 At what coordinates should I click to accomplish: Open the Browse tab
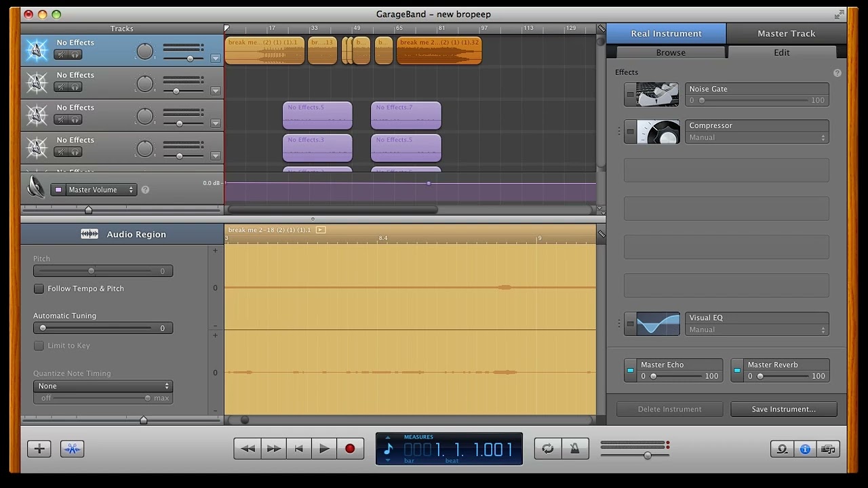coord(671,52)
